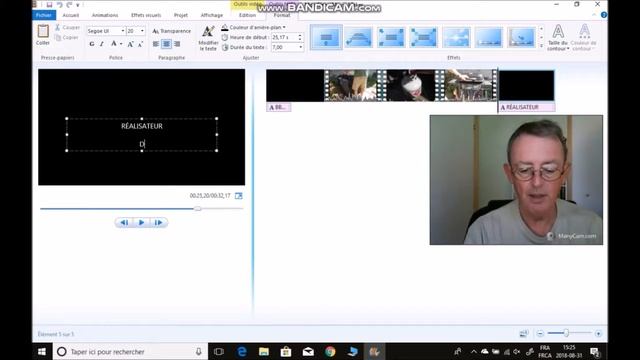Click the Couper scissors button

tap(68, 27)
